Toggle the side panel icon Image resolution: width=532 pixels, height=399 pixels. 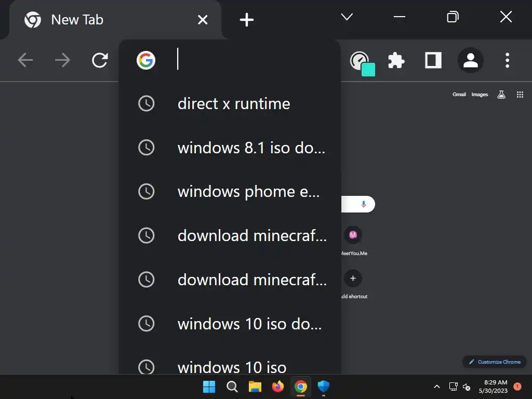[433, 60]
